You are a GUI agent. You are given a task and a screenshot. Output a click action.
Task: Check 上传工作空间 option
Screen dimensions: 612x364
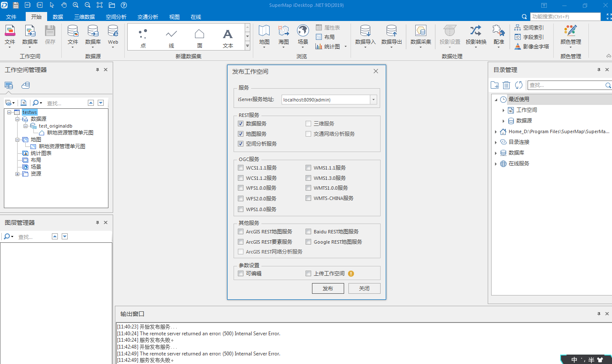pyautogui.click(x=308, y=274)
